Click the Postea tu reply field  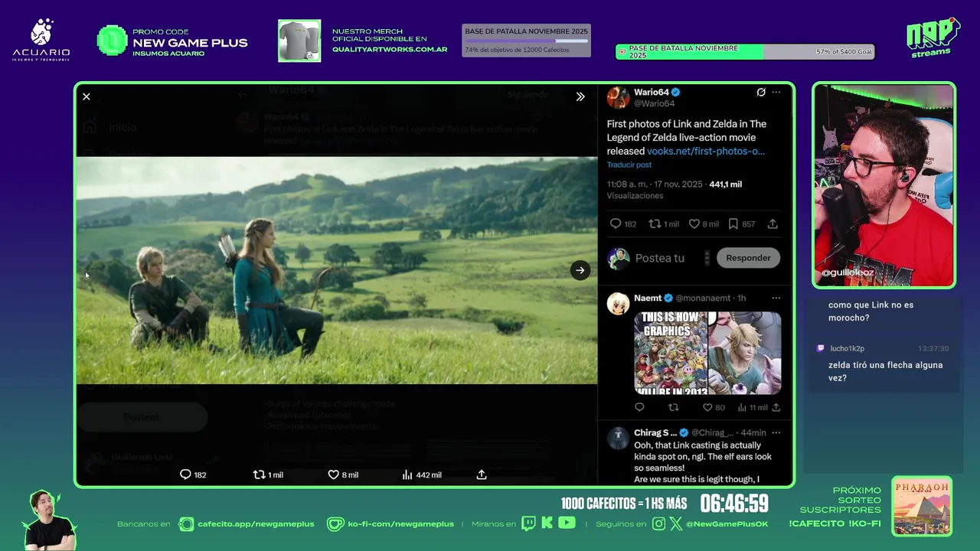click(x=660, y=258)
